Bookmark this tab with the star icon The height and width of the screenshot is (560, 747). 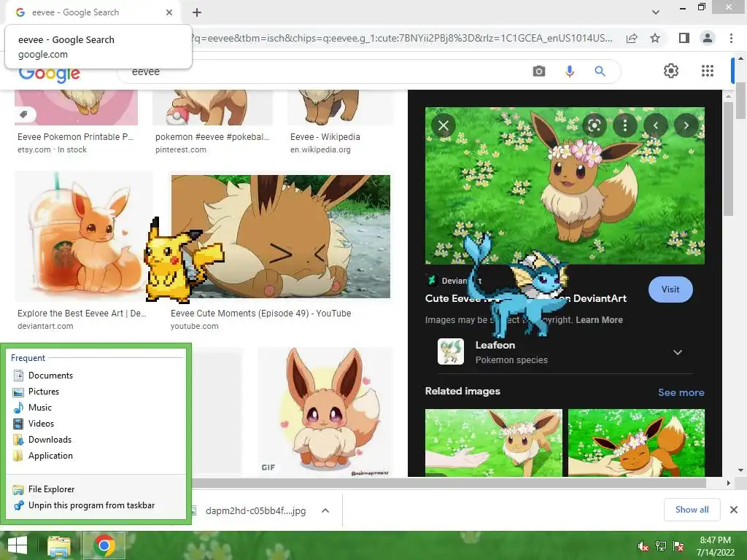655,38
